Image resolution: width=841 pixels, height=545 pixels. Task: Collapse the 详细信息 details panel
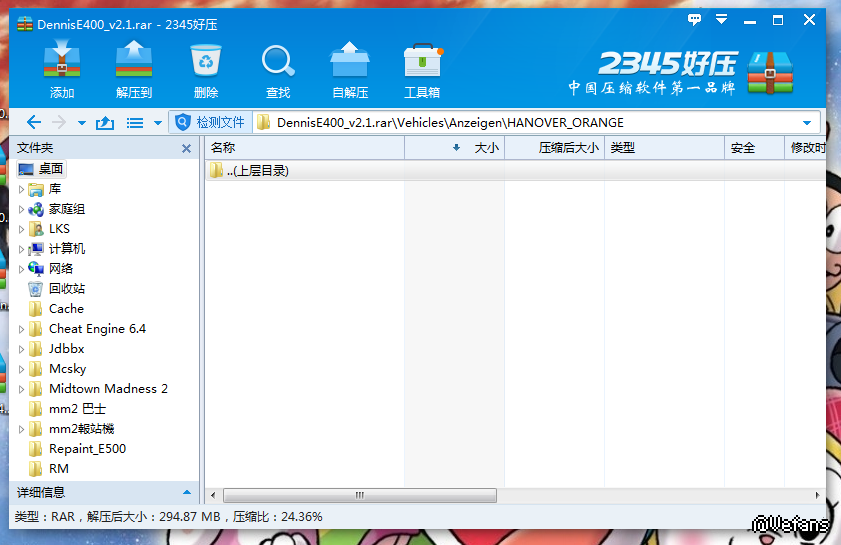pyautogui.click(x=186, y=492)
